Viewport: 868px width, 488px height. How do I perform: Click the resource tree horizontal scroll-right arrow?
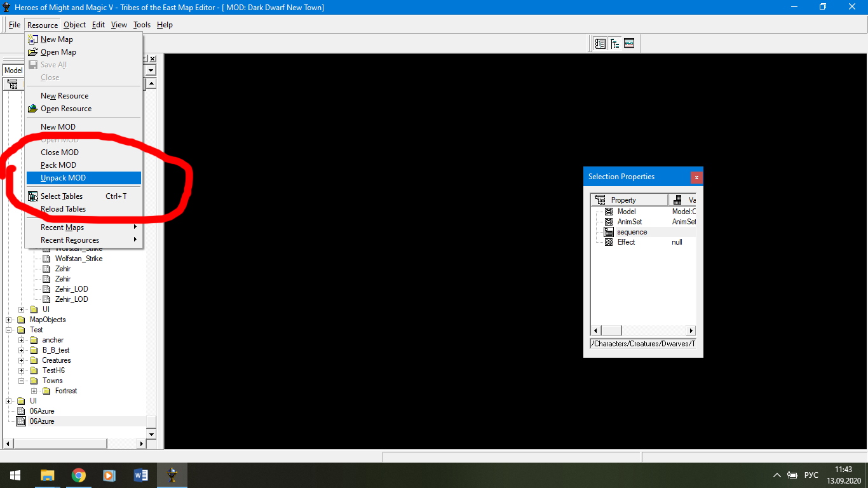[x=141, y=444]
